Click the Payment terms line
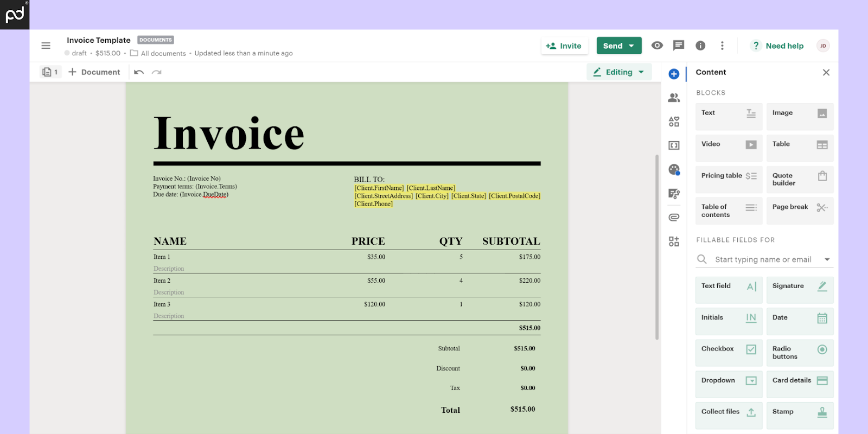The image size is (868, 434). (x=195, y=187)
